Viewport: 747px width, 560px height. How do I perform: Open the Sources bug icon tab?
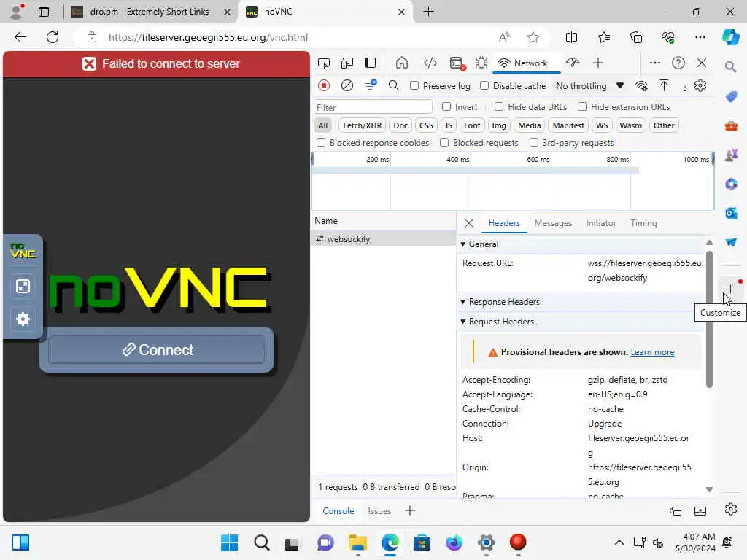coord(481,63)
